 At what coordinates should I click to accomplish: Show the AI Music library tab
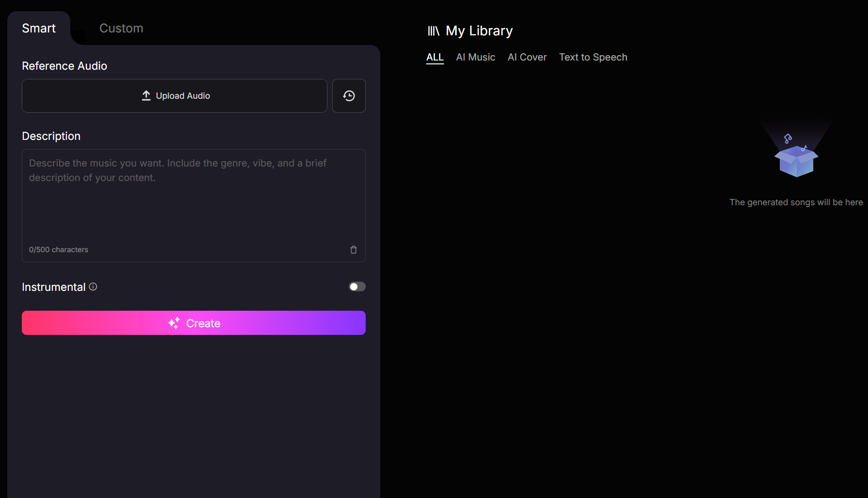(x=475, y=57)
